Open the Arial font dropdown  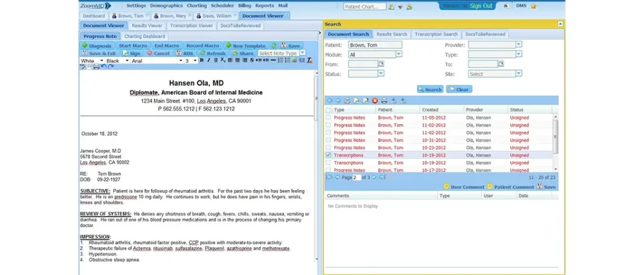tap(180, 60)
